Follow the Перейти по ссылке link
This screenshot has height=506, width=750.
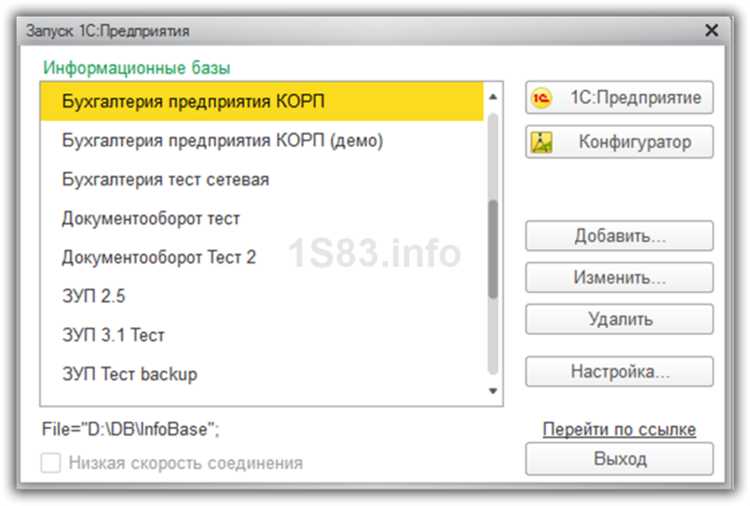click(619, 429)
